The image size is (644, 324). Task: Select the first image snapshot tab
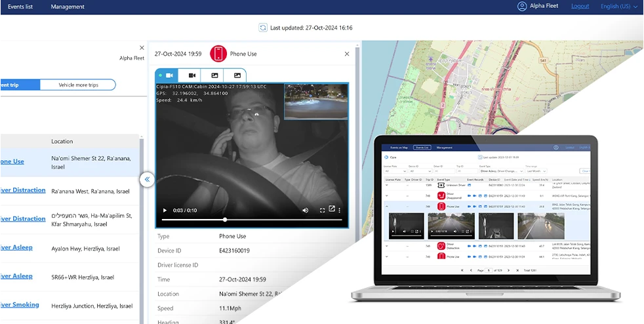214,75
